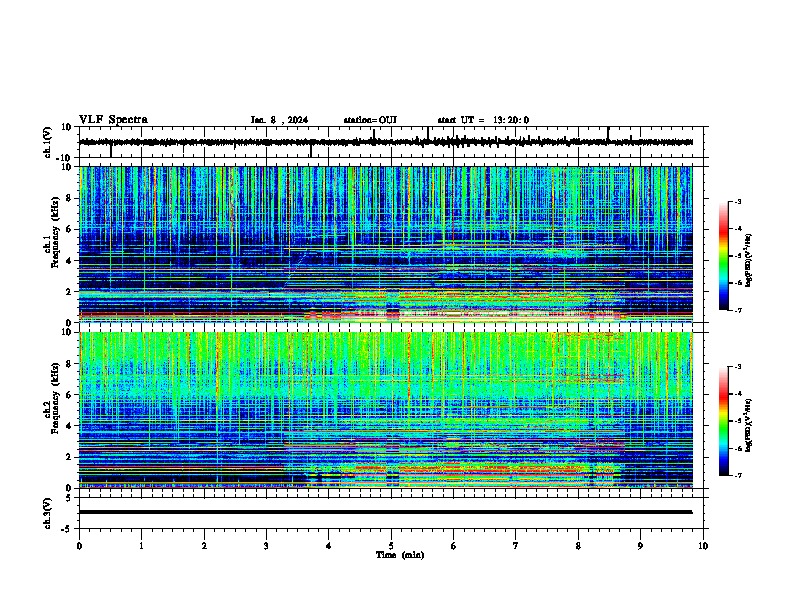This screenshot has height=612, width=792.
Task: Click time axis tick label "10"
Action: (703, 546)
